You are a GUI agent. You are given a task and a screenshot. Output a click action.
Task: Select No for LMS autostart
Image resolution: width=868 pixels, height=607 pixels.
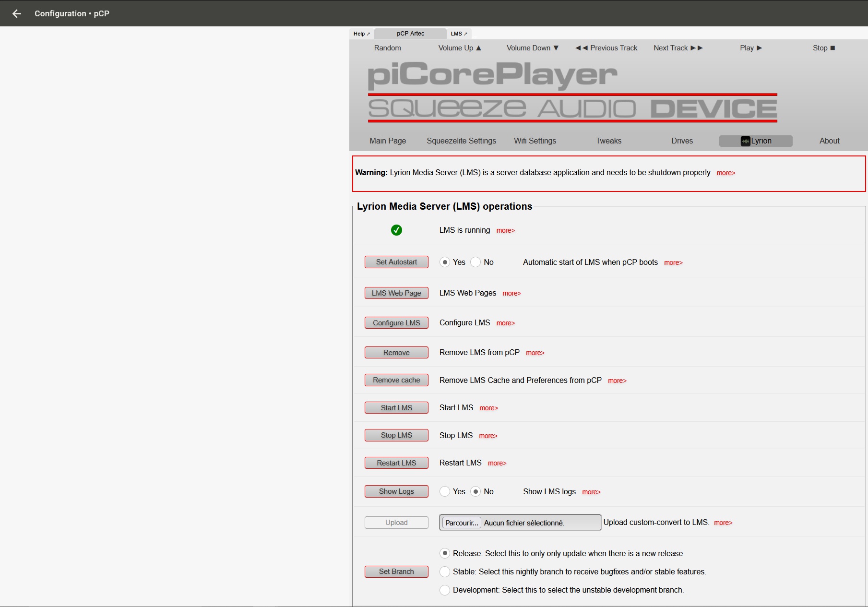476,262
